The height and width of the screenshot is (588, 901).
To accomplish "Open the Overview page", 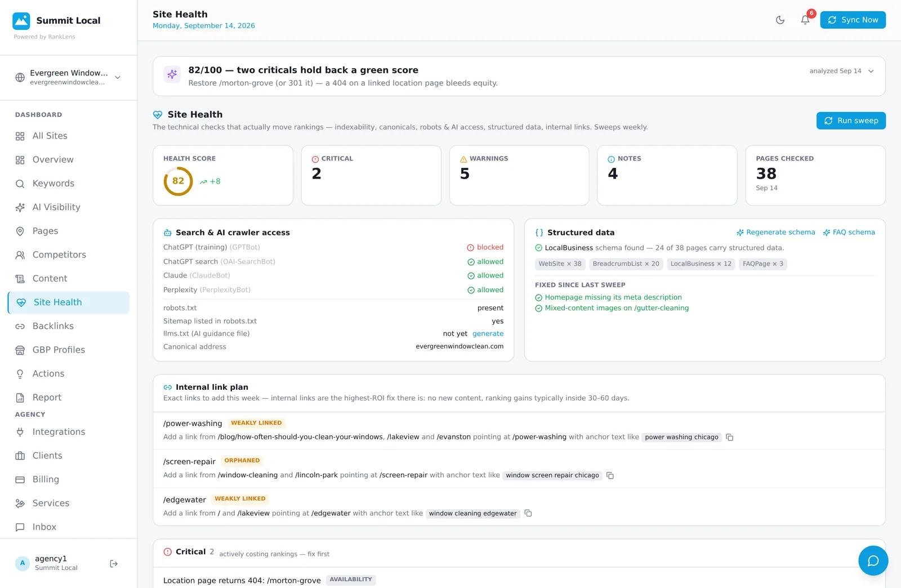I will pyautogui.click(x=68, y=159).
